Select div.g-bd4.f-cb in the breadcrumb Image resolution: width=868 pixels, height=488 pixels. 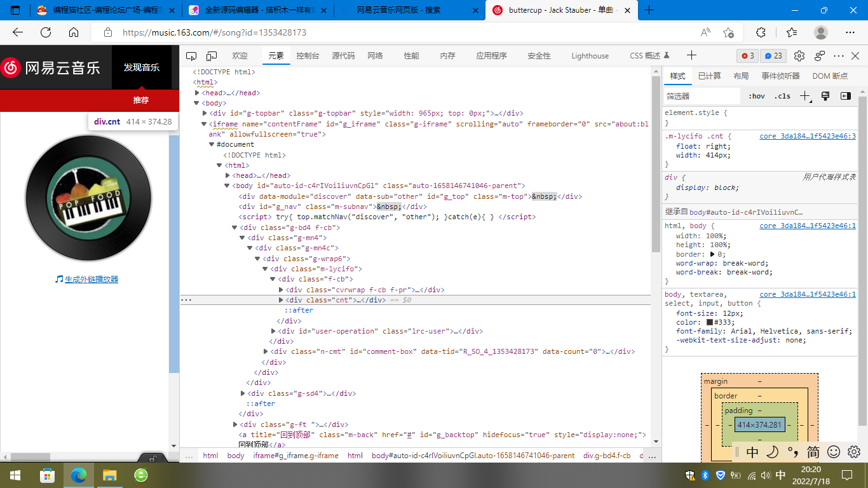point(607,456)
